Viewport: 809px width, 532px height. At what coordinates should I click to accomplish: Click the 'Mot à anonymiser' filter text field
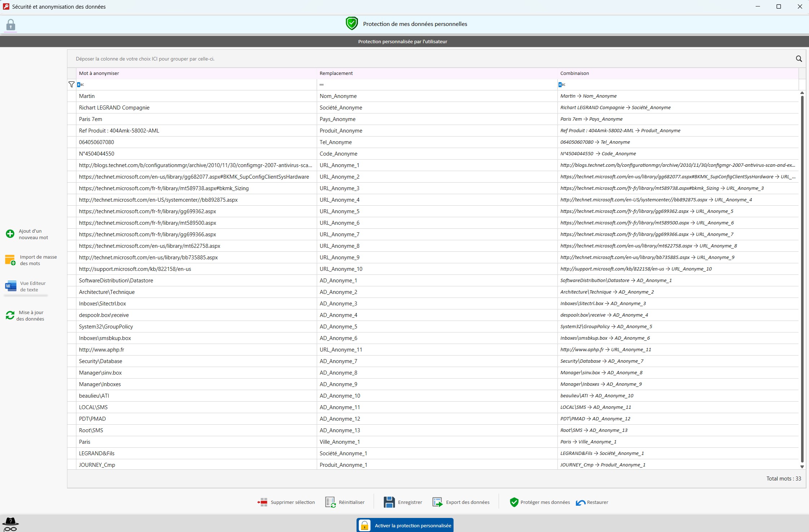(198, 85)
